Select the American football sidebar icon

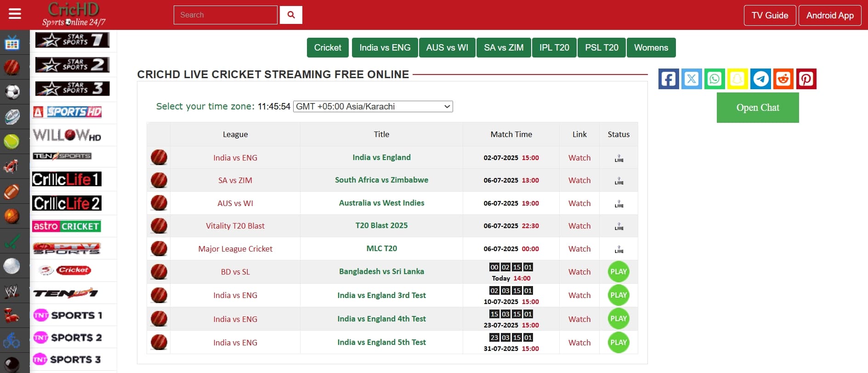pos(12,191)
